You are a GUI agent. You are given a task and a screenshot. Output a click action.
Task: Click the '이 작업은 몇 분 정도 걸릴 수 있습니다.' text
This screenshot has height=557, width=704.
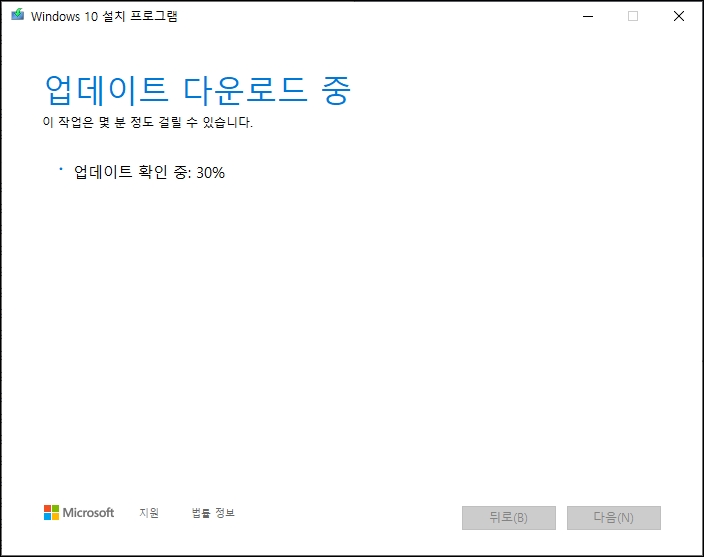click(x=148, y=122)
